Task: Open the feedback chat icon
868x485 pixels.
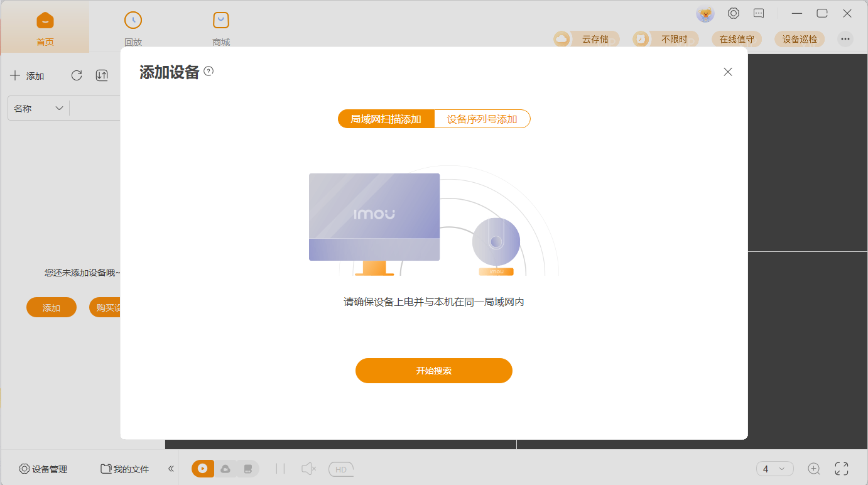Action: [x=758, y=13]
